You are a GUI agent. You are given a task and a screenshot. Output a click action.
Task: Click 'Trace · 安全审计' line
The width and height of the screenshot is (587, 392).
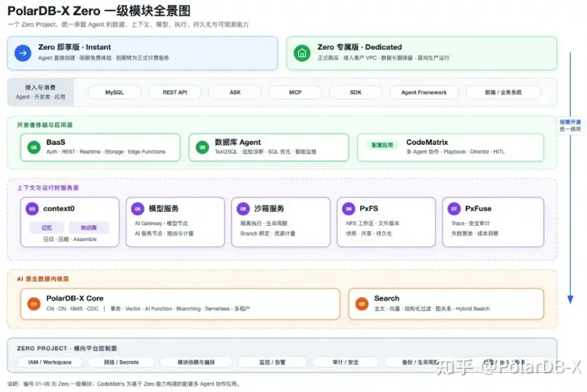(x=470, y=223)
